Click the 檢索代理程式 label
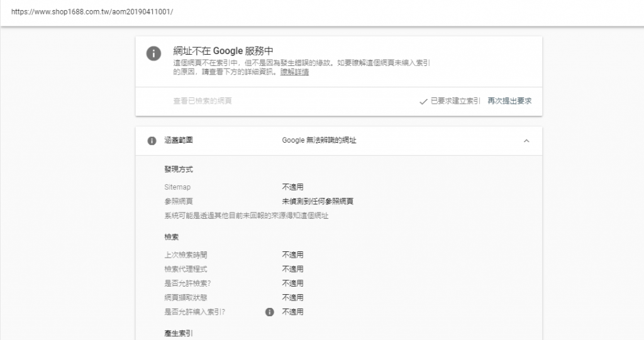 (186, 269)
